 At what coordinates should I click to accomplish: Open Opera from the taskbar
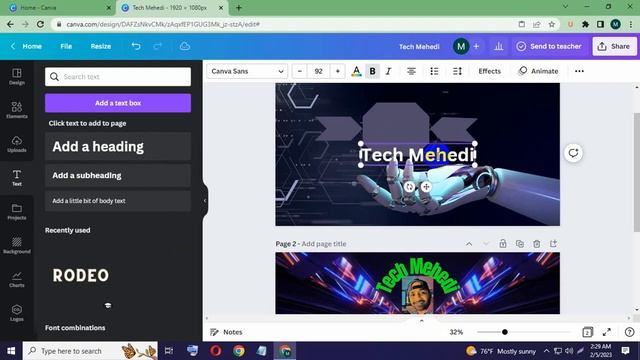(x=216, y=351)
